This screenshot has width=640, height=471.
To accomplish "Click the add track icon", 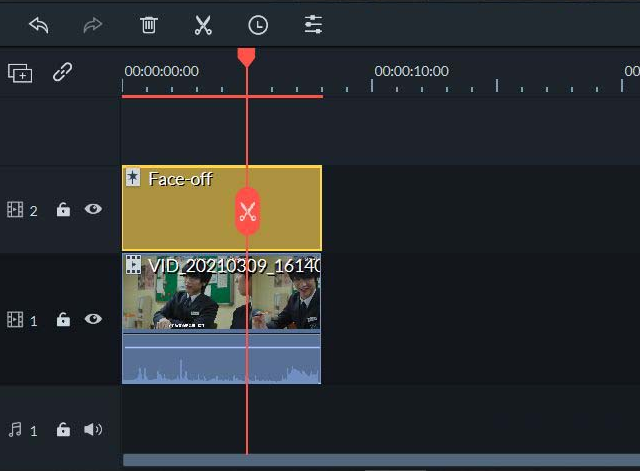I will [20, 73].
